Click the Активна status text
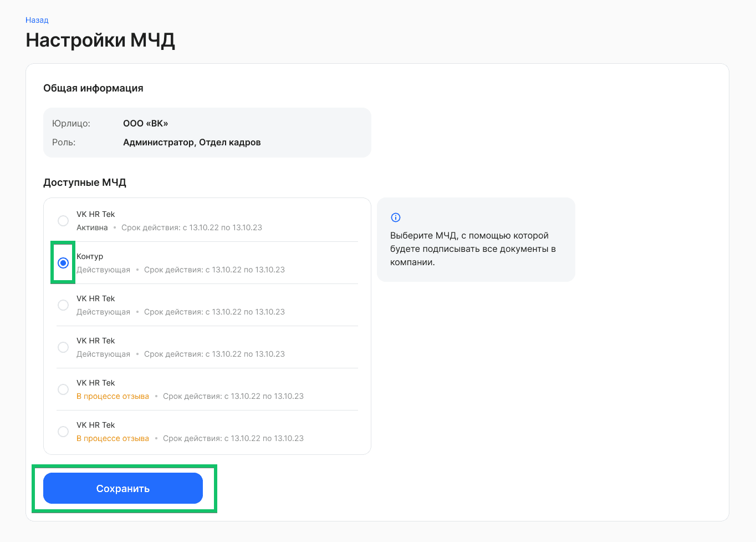The height and width of the screenshot is (542, 756). click(92, 227)
